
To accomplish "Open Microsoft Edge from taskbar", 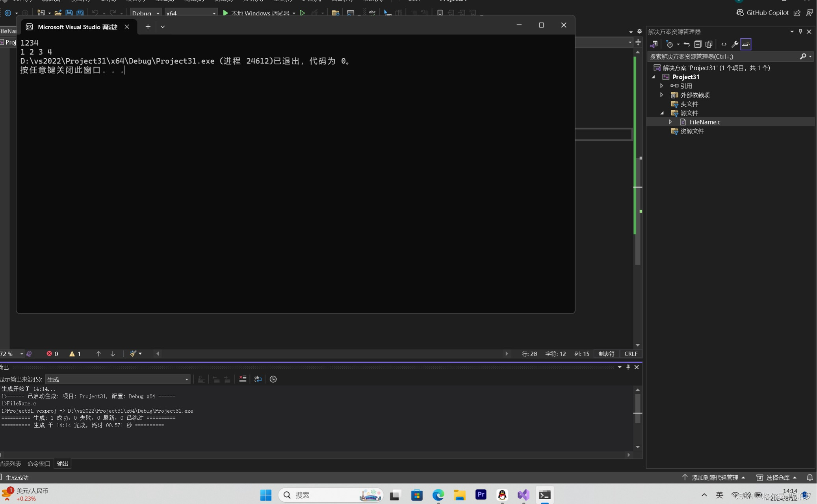I will 438,495.
